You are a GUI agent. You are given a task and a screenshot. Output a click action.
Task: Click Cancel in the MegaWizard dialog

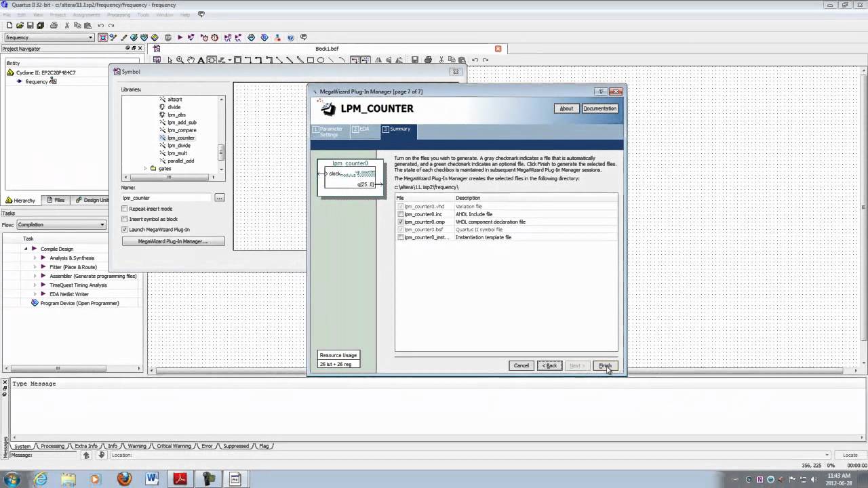(x=521, y=365)
